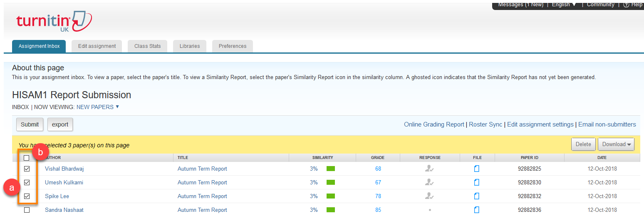Image resolution: width=644 pixels, height=216 pixels.
Task: Click the Turnitin UK logo
Action: point(54,21)
